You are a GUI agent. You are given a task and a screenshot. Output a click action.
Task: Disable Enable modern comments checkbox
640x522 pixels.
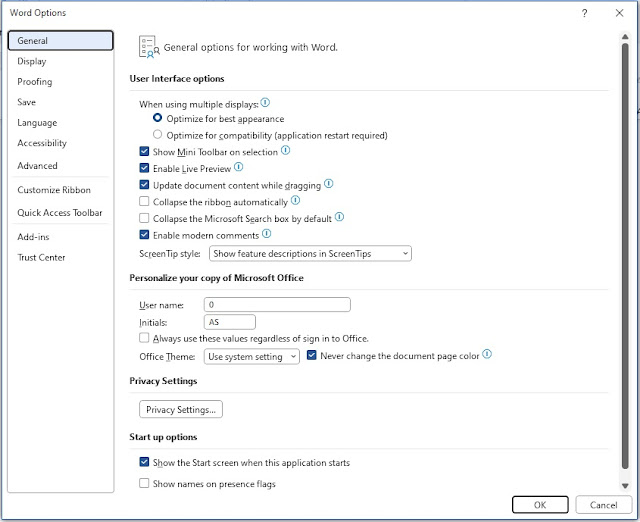144,235
